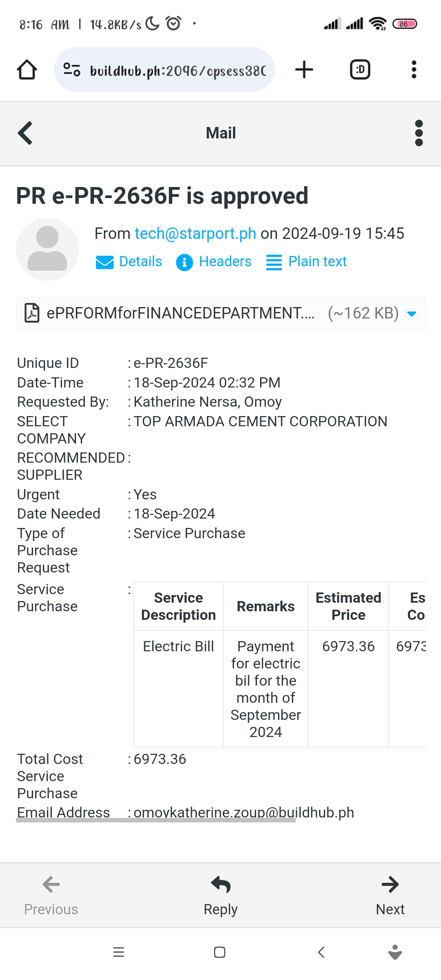This screenshot has width=441, height=980.
Task: Open Mail header more options menu
Action: coord(419,133)
